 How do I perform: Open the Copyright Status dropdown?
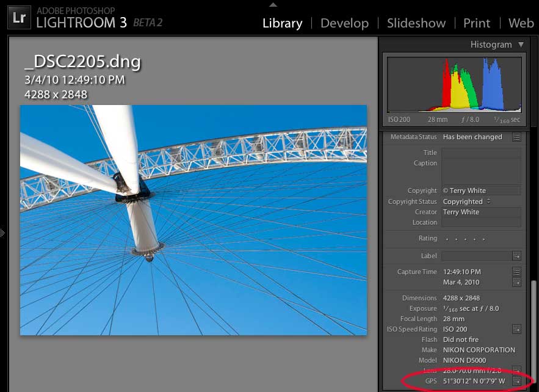pos(466,201)
